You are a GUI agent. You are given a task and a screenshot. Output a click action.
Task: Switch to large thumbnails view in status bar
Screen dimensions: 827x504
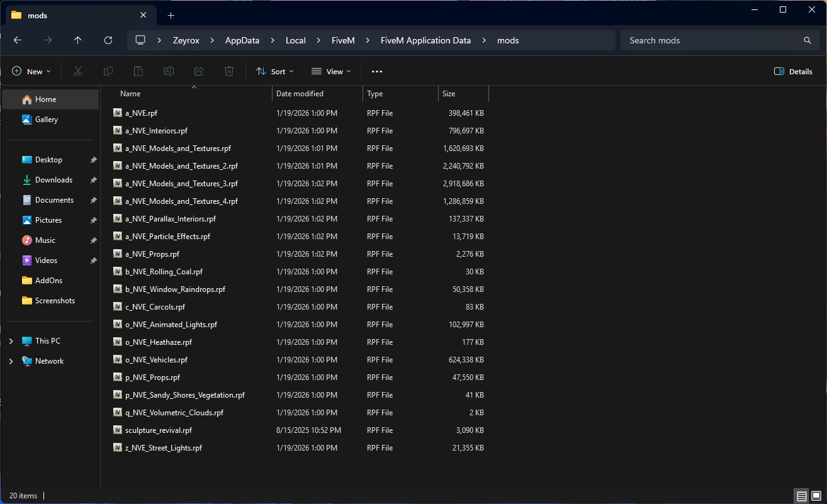coord(816,496)
